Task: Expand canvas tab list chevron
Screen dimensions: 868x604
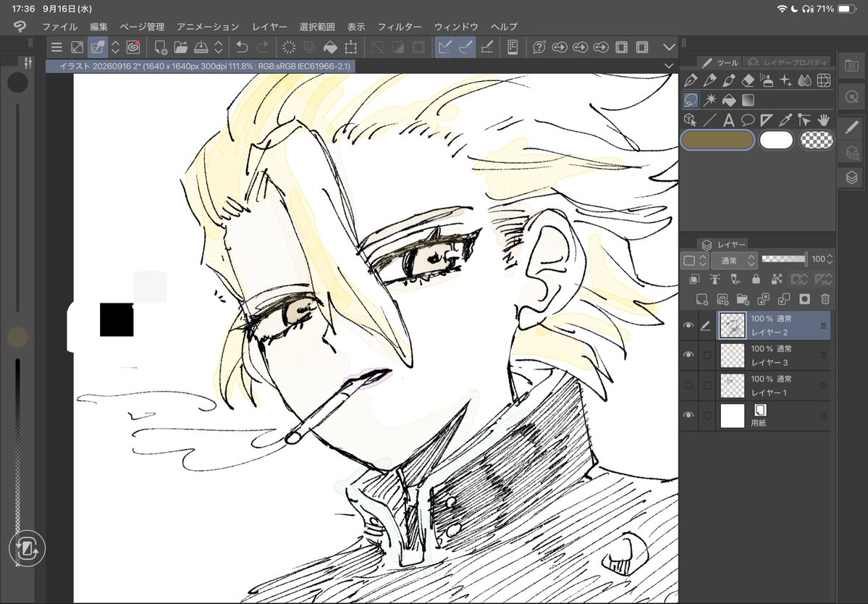Action: (x=669, y=66)
